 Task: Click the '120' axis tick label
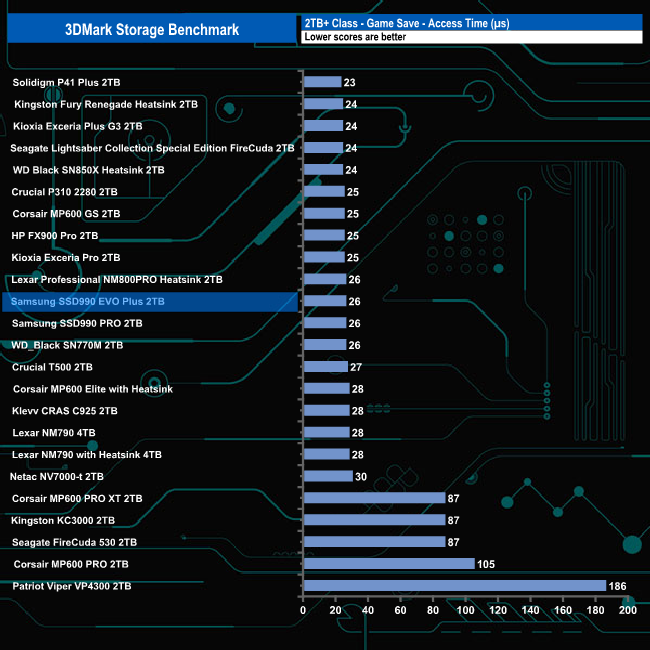pos(498,610)
